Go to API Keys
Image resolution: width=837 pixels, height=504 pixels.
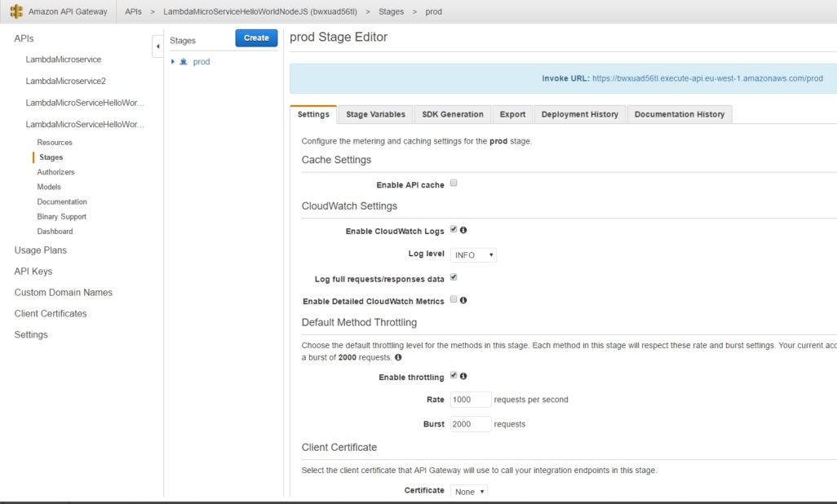33,272
